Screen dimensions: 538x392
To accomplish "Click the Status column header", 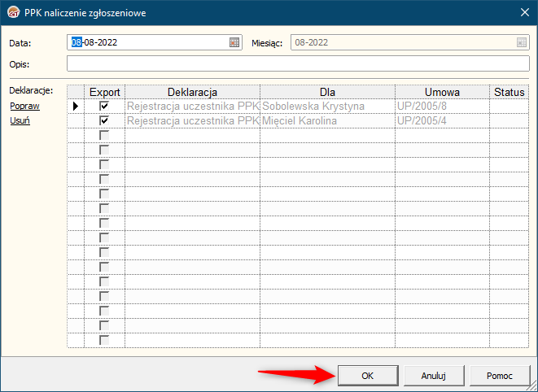I will (510, 92).
